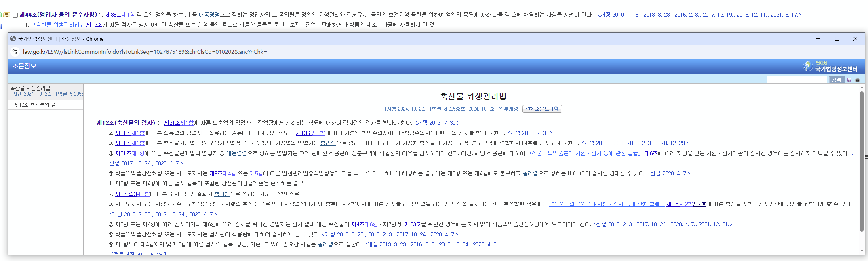The image size is (868, 261).
Task: Click <개정 2013. 7. 30.> note in paragraph ①
Action: pos(437,123)
